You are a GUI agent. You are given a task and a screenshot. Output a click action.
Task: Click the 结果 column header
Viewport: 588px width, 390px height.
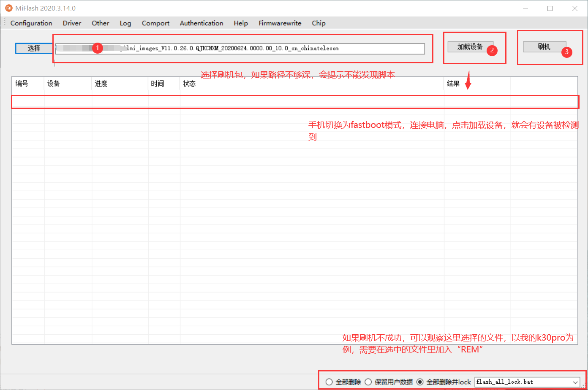[x=477, y=84]
